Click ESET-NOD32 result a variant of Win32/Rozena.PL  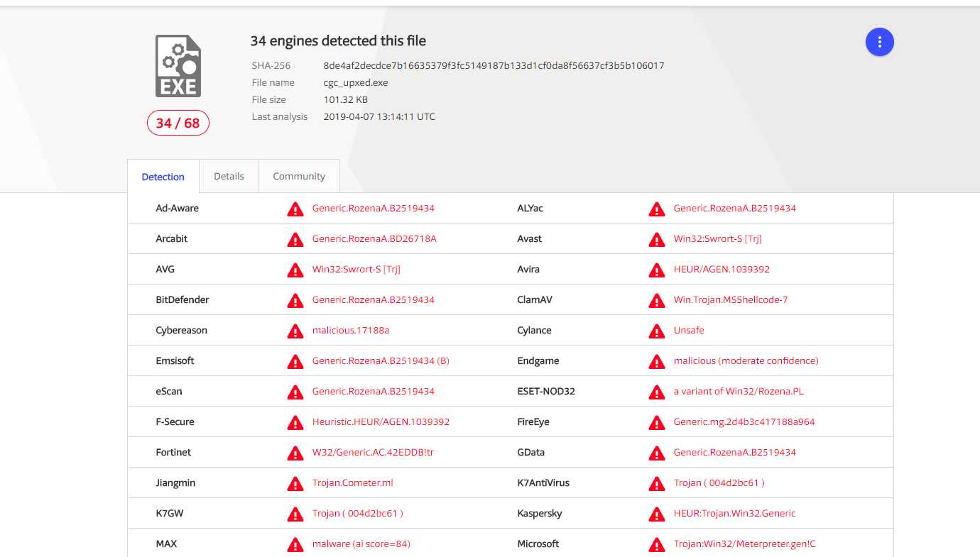click(739, 391)
